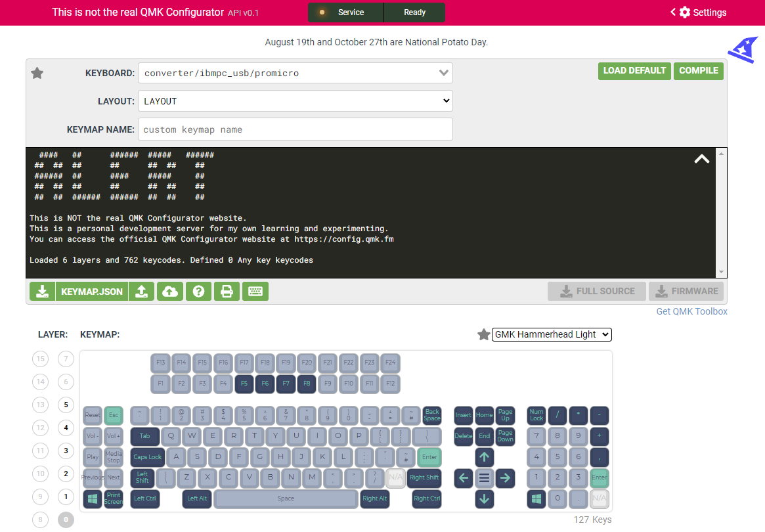The width and height of the screenshot is (765, 532).
Task: Select the Ready status tab
Action: (414, 12)
